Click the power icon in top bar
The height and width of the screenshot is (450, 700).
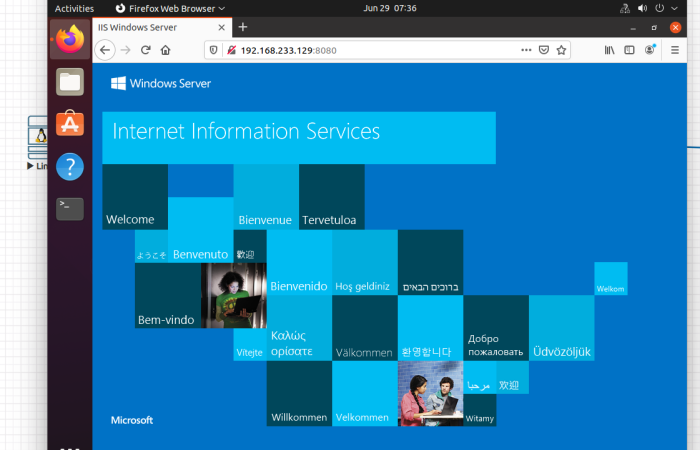659,8
